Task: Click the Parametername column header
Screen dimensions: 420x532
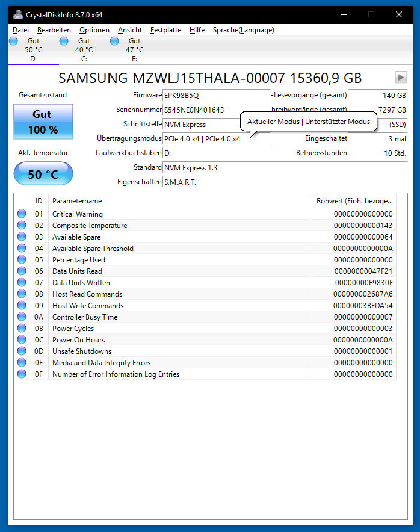Action: coord(180,201)
